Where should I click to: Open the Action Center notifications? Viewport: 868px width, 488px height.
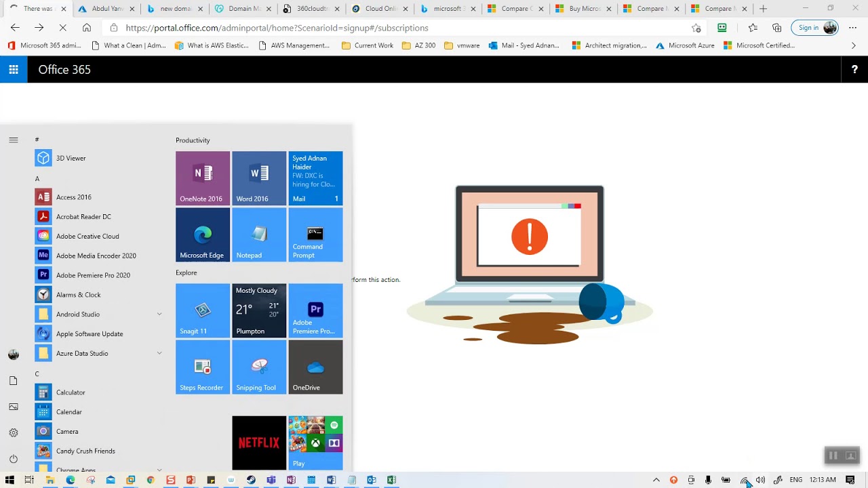pyautogui.click(x=850, y=480)
